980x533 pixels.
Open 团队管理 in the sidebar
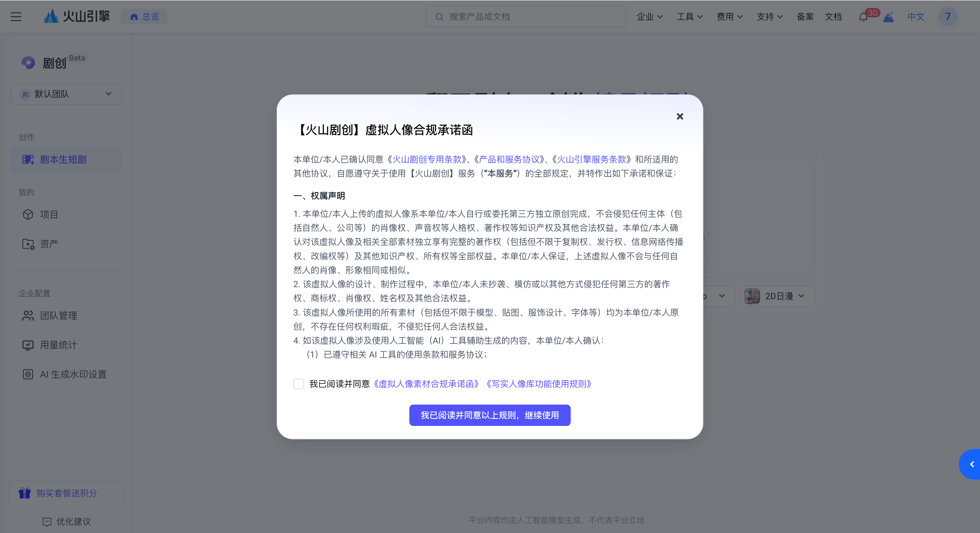[x=66, y=316]
